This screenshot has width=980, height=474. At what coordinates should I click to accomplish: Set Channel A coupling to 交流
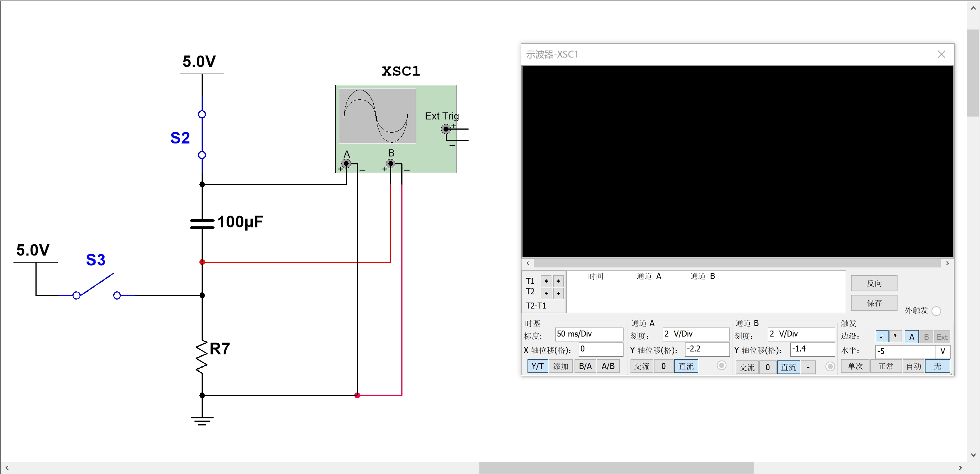coord(641,366)
